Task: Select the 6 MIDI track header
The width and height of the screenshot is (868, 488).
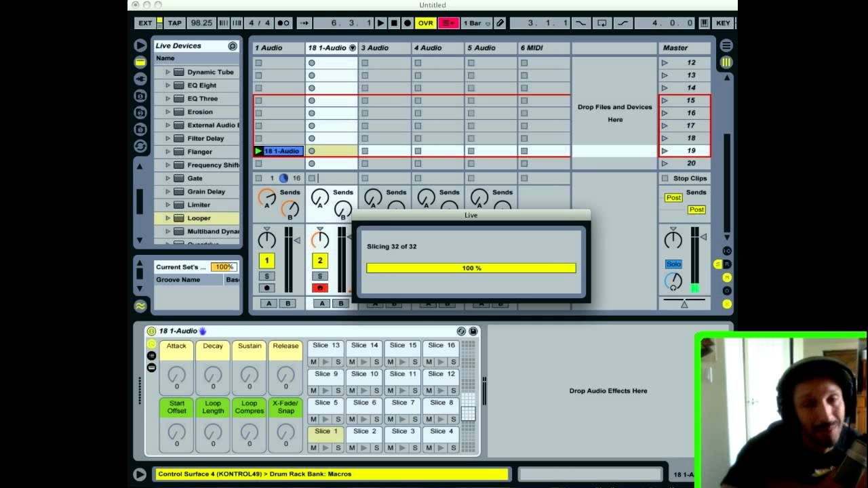Action: point(544,48)
